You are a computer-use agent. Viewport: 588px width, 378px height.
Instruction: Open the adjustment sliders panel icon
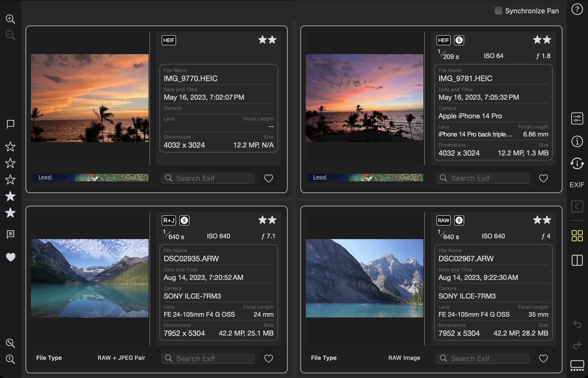tap(577, 119)
